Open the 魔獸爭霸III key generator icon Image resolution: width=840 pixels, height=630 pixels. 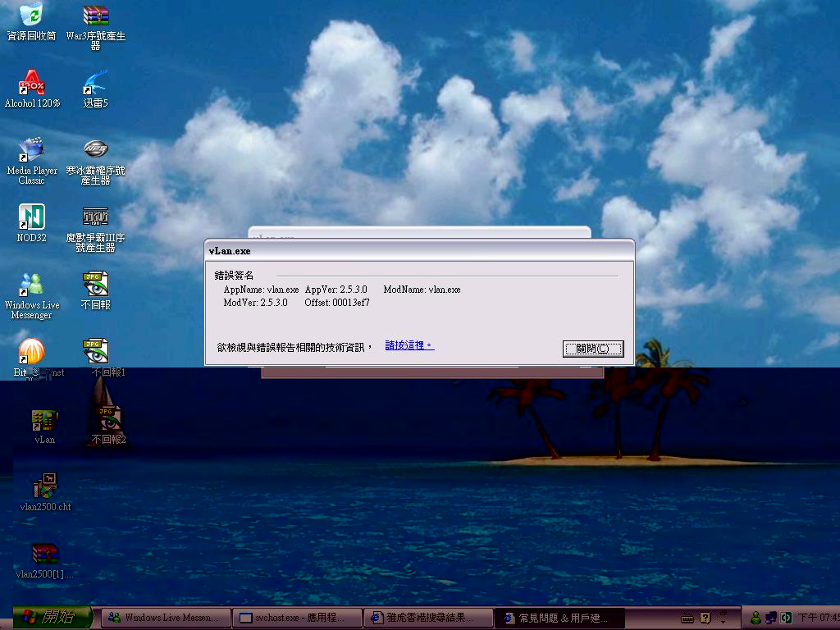95,217
